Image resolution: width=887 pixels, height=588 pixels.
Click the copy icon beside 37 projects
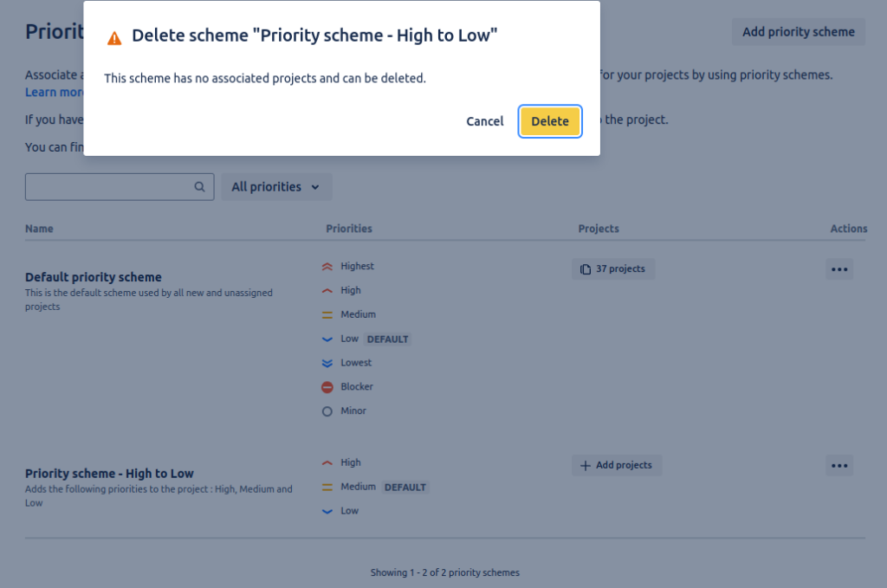click(586, 269)
